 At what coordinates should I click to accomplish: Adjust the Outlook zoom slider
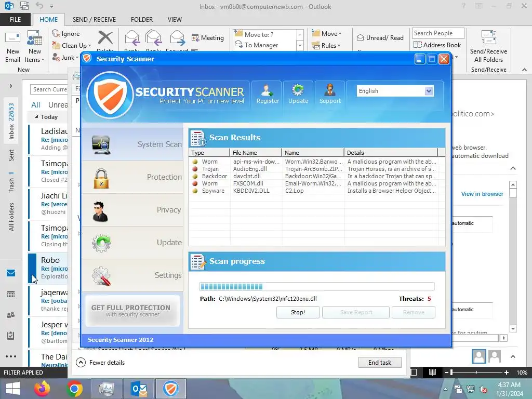(x=451, y=372)
